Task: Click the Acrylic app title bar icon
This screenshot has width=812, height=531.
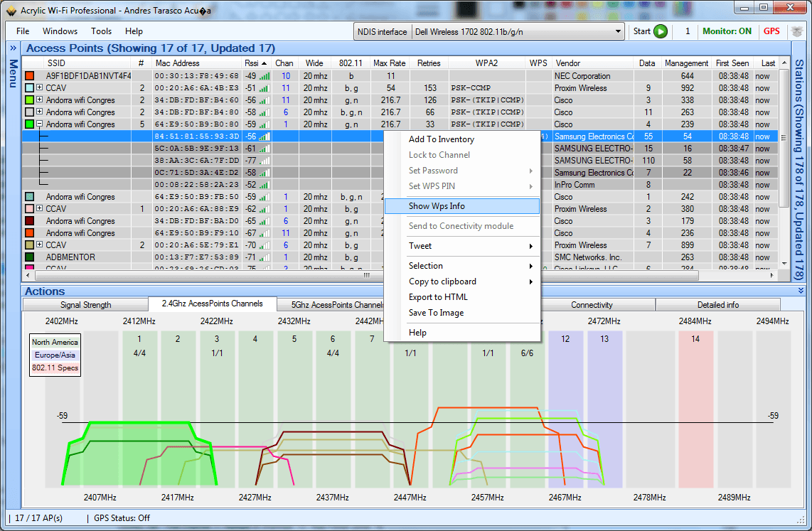Action: [11, 11]
